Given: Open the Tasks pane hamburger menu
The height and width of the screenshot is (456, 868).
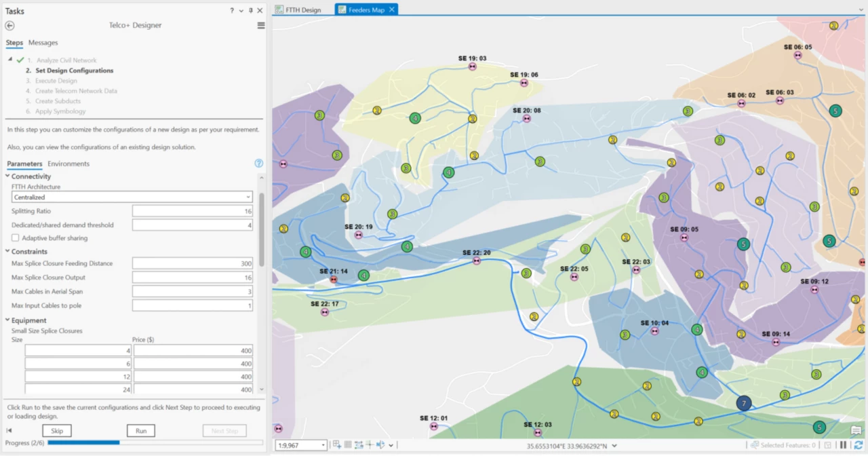Looking at the screenshot, I should point(261,26).
